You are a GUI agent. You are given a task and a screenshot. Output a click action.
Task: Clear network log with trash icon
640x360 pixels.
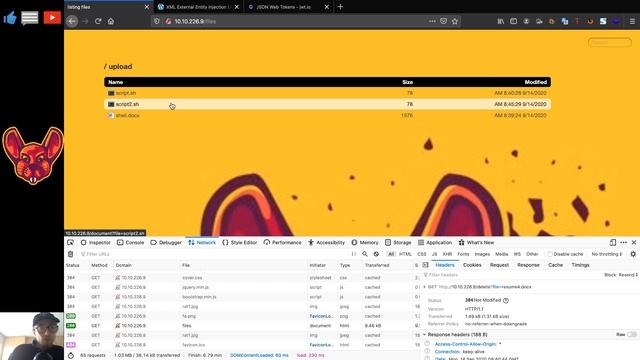point(71,254)
